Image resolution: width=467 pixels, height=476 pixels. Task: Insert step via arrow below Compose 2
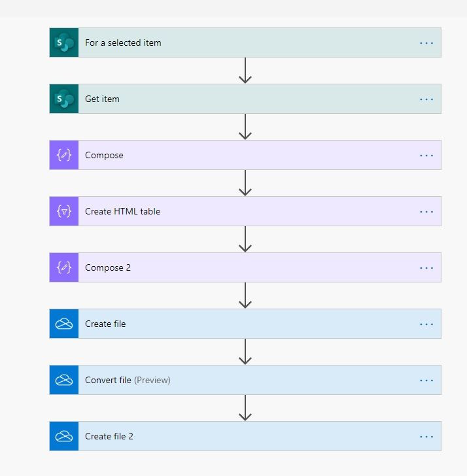click(x=245, y=296)
